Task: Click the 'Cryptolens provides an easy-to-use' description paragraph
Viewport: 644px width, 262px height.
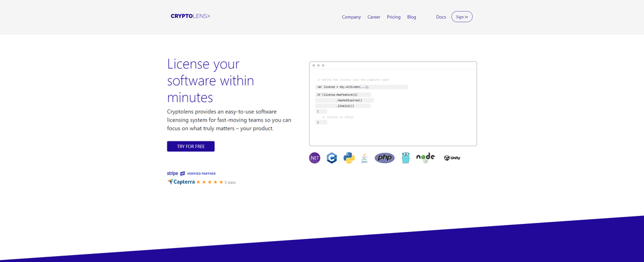Action: (229, 120)
